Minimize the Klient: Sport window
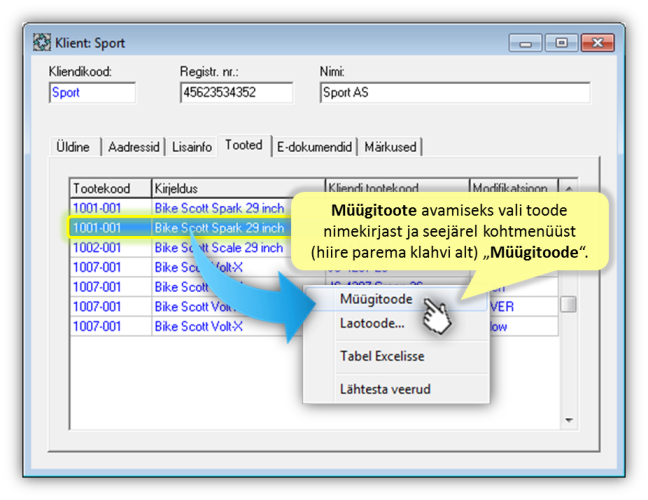The image size is (648, 500). click(x=525, y=43)
